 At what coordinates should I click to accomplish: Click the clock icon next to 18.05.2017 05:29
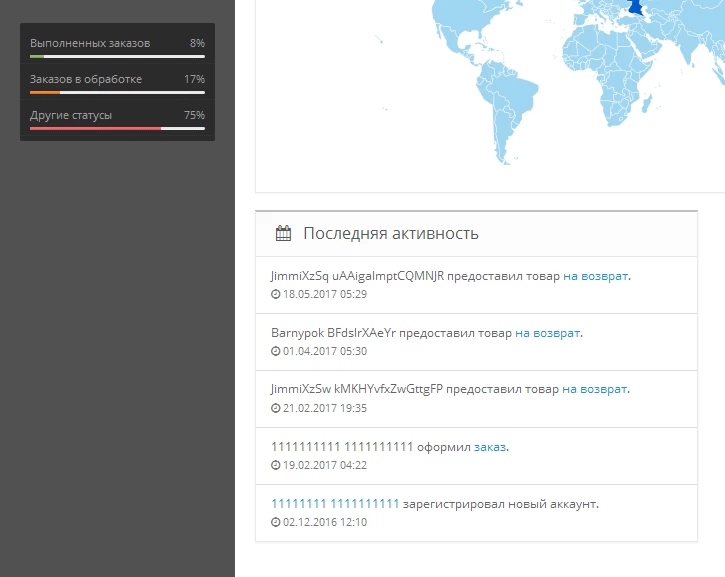pos(276,294)
